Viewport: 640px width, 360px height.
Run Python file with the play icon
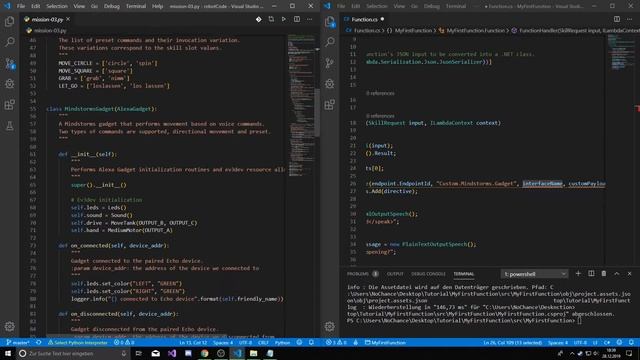point(284,19)
